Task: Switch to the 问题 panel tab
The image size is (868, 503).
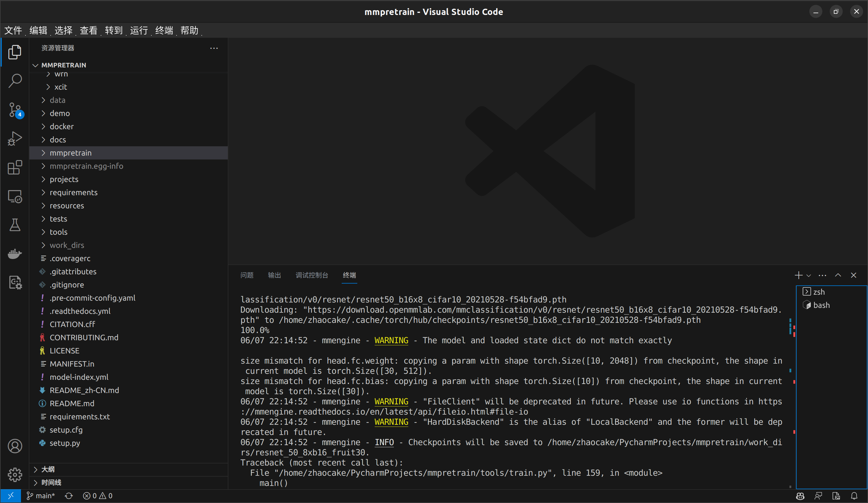Action: point(247,275)
